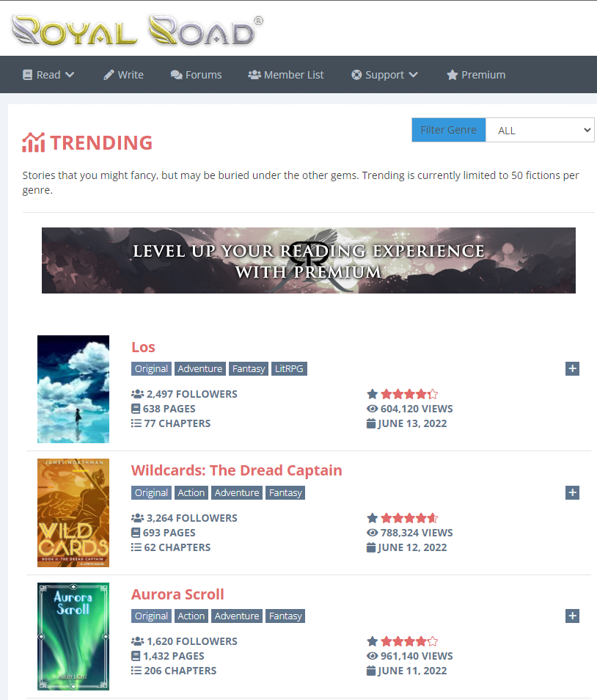597x700 pixels.
Task: Click the Los cover thumbnail
Action: click(73, 389)
